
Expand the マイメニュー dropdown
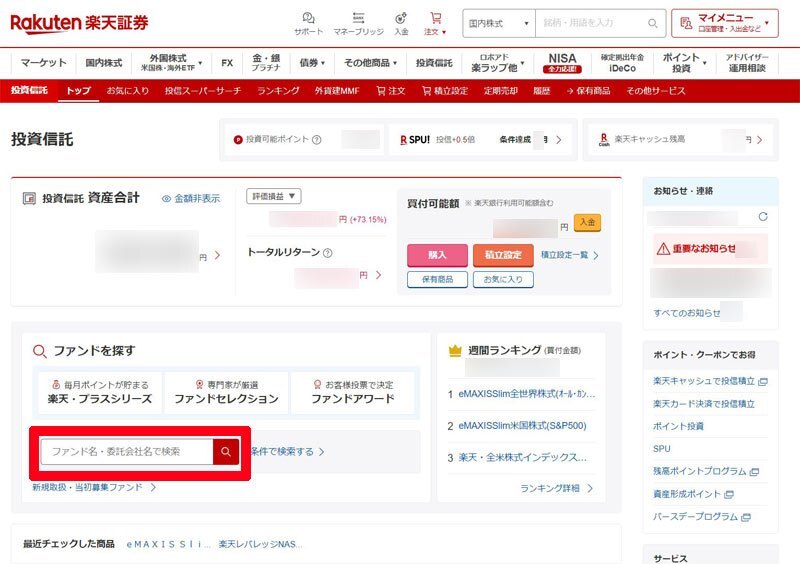[724, 23]
